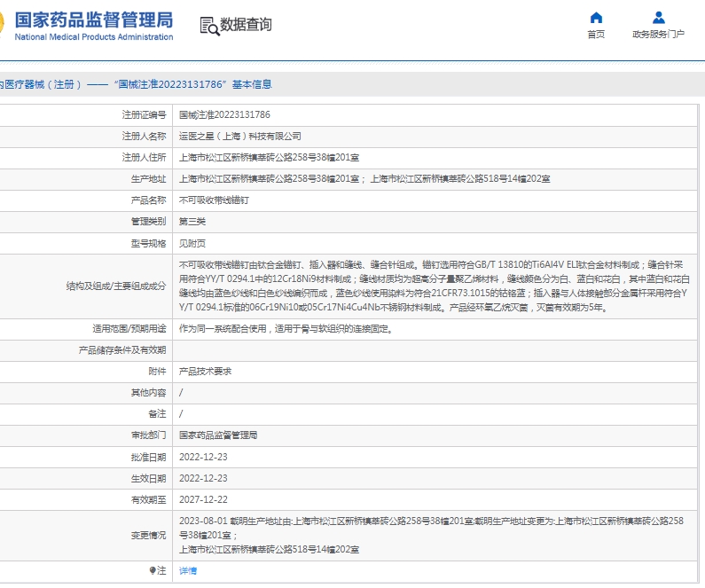Open the 详情 link

click(187, 570)
